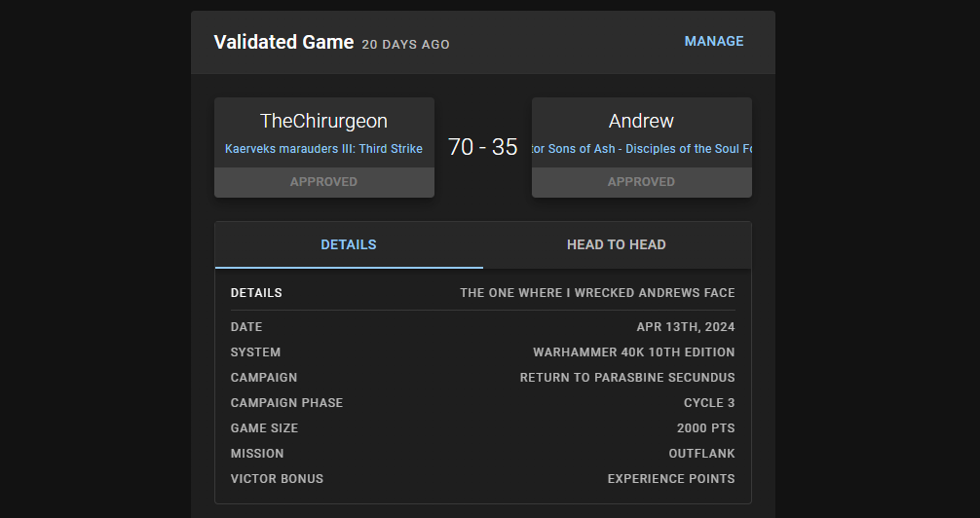Screen dimensions: 980x518
Task: Click WARHAMMER 40K 10TH EDITION system value
Action: [634, 352]
